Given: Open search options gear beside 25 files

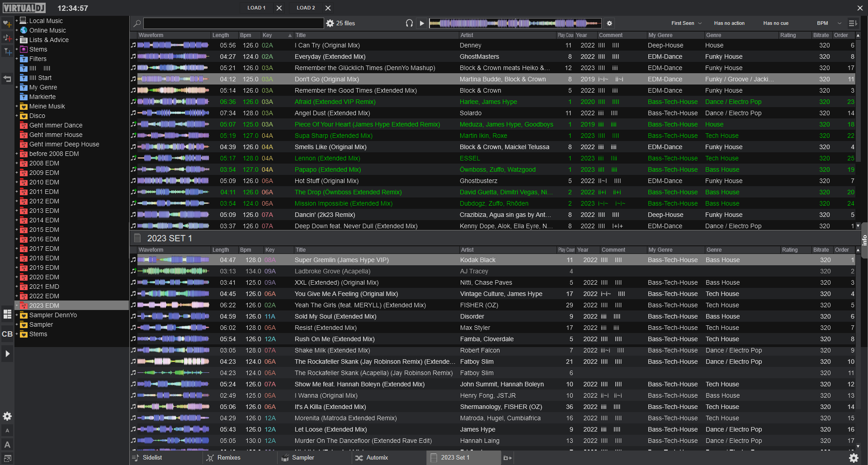Looking at the screenshot, I should tap(330, 23).
